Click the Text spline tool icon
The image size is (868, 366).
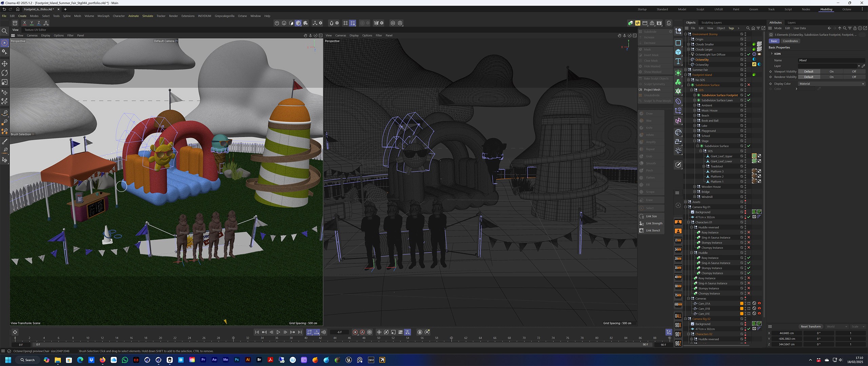678,61
